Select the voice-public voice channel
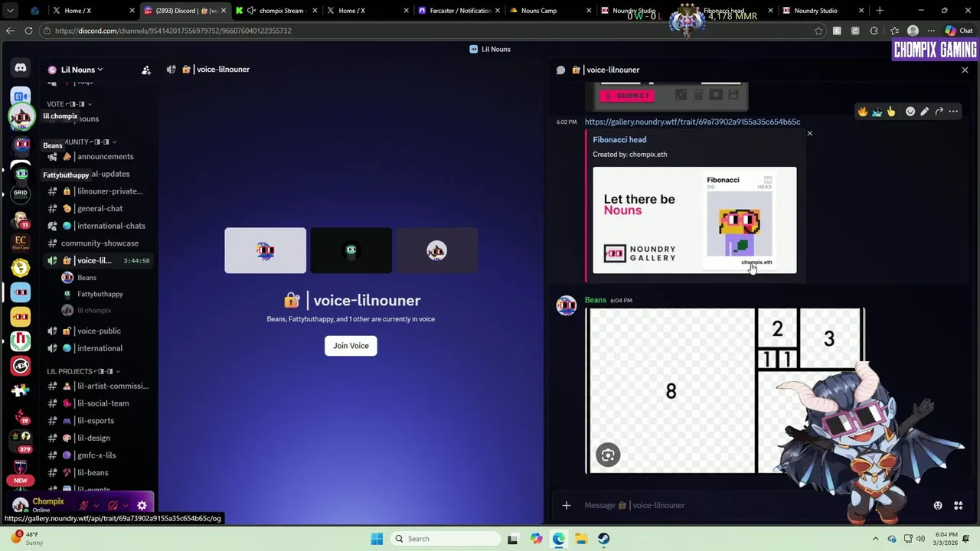Viewport: 980px width, 551px height. click(100, 331)
